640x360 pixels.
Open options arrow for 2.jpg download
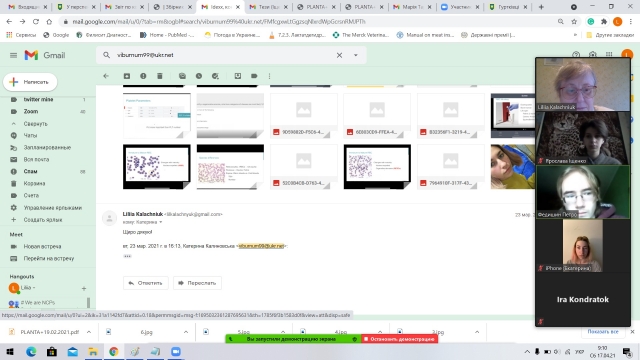tap(477, 332)
